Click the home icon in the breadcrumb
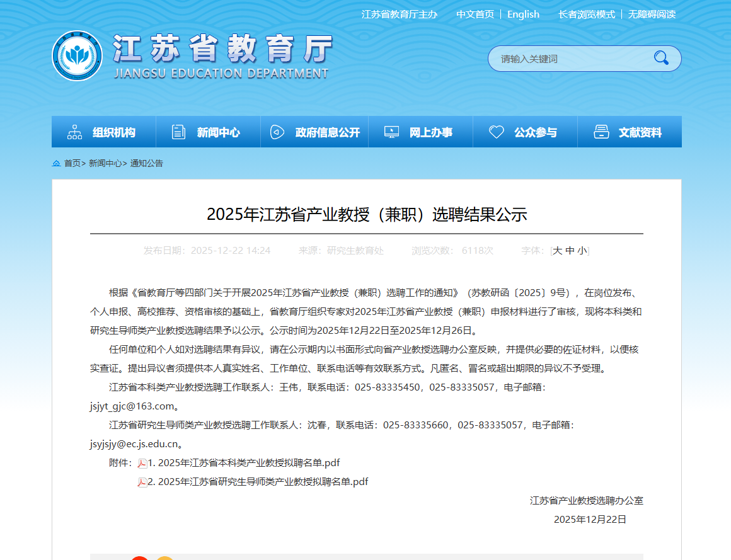This screenshot has width=731, height=560. click(57, 163)
